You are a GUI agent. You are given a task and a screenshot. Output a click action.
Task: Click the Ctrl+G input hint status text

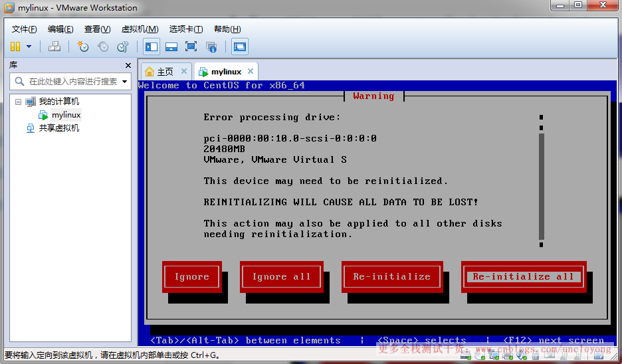coord(112,355)
